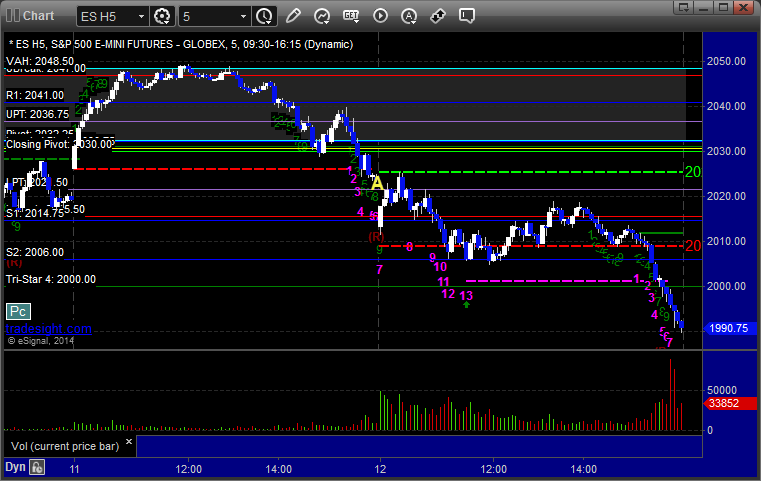
Task: Open the studies chart-line icon menu
Action: pos(322,16)
